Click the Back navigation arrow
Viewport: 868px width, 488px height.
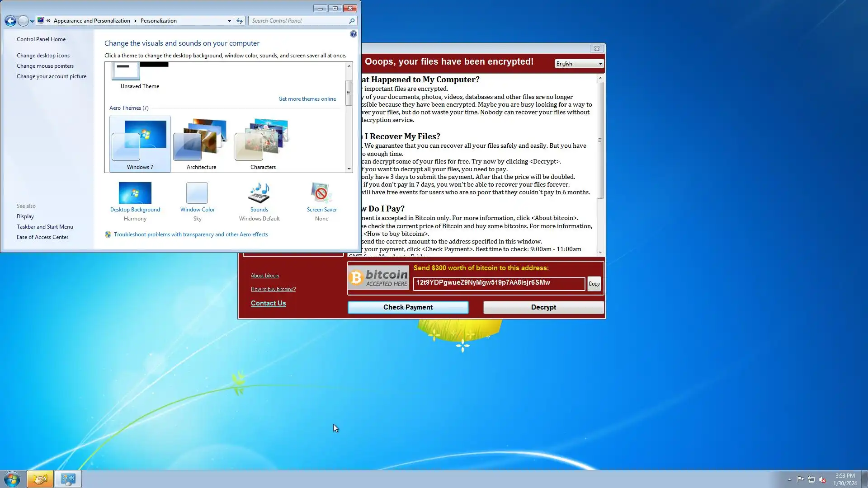[x=10, y=21]
